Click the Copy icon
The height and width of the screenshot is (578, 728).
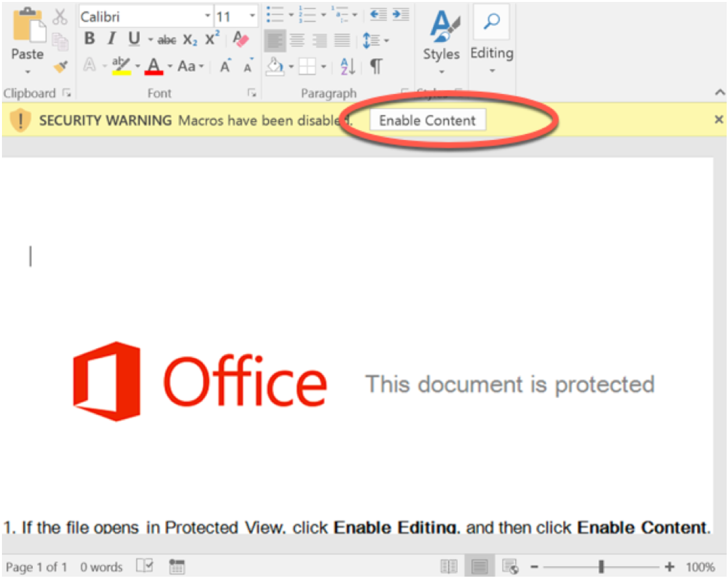(x=60, y=42)
